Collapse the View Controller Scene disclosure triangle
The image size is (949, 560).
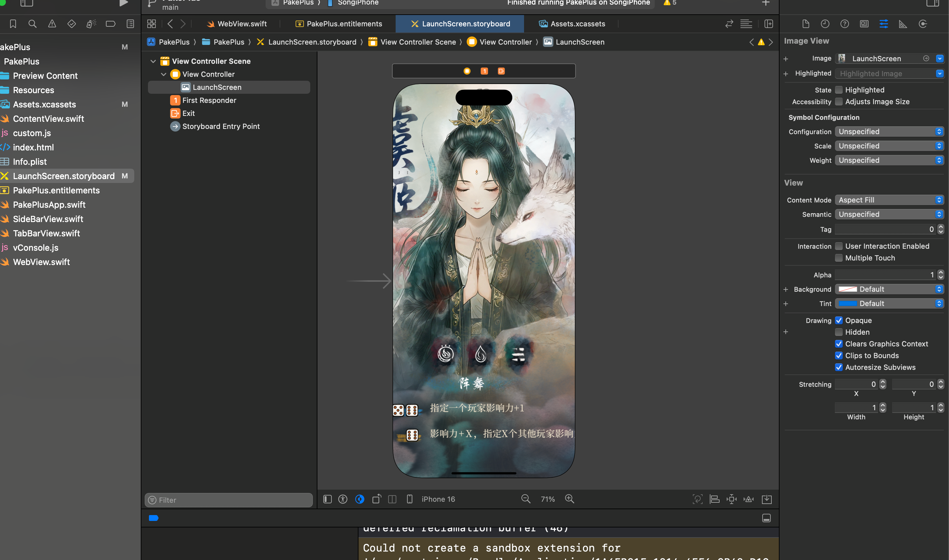point(153,61)
